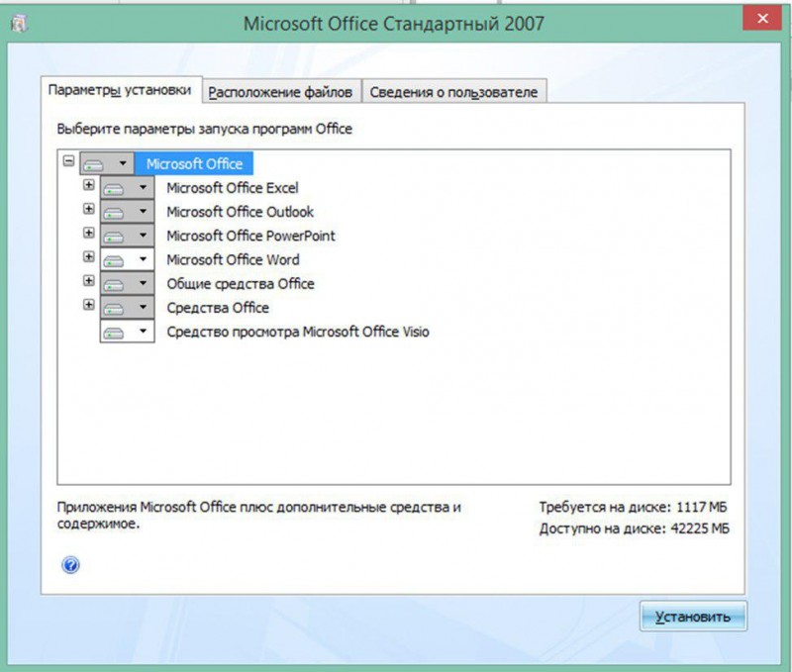Select Microsoft Office Excel in the tree
This screenshot has width=792, height=672.
(233, 188)
